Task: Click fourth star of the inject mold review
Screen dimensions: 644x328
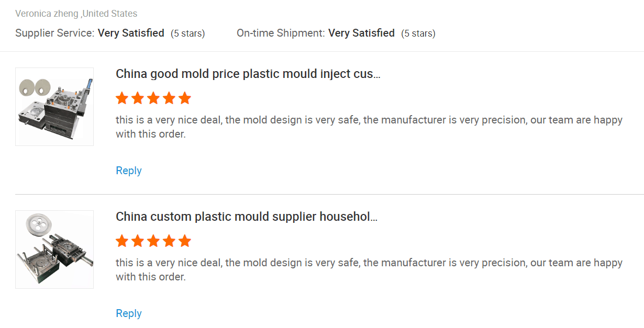Action: [x=169, y=98]
